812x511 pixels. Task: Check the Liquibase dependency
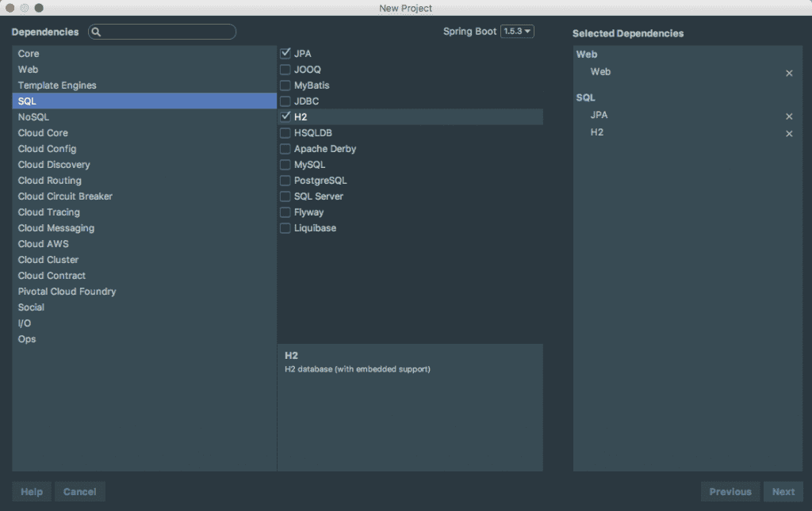click(x=284, y=227)
